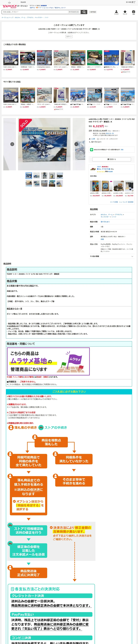
Task: Toggle watch star on the 4,500円 item
Action: coord(83,100)
